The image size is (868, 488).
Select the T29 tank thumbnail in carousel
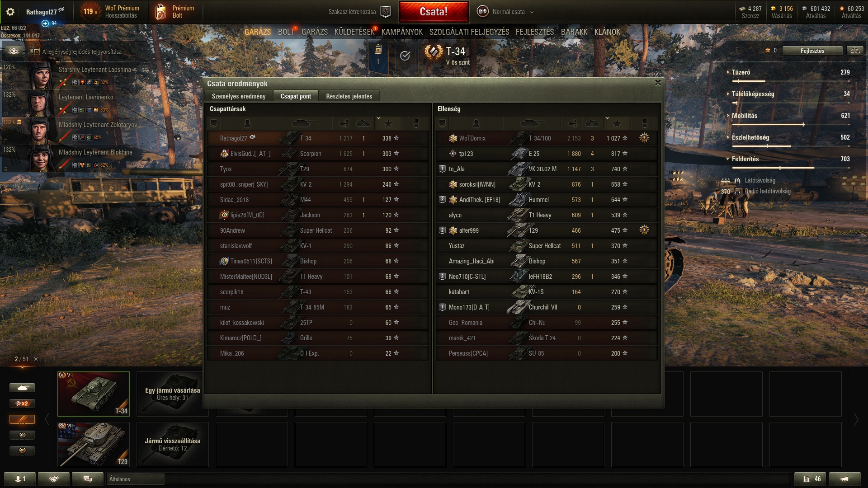click(x=94, y=445)
